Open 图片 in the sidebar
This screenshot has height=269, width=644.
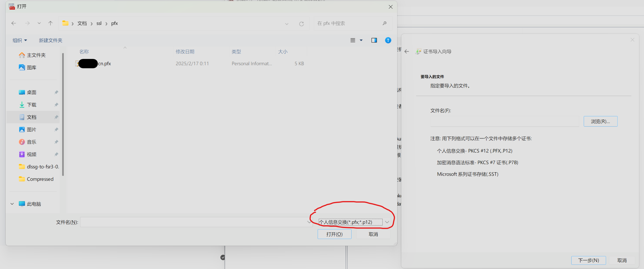28,130
